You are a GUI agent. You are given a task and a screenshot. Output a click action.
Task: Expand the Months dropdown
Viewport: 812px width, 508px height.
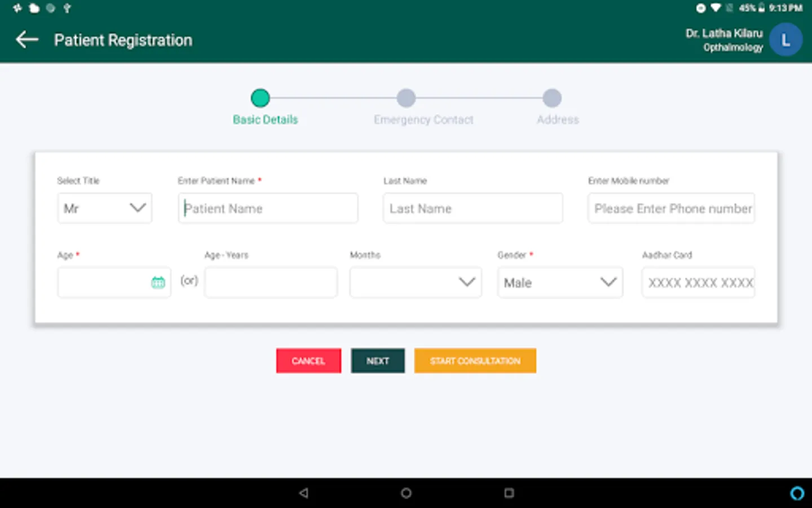coord(416,282)
